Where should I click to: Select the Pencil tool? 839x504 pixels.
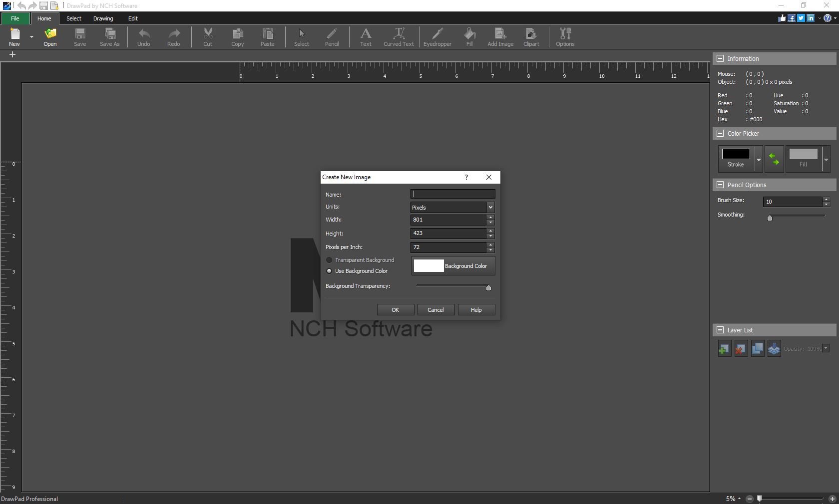(x=331, y=37)
